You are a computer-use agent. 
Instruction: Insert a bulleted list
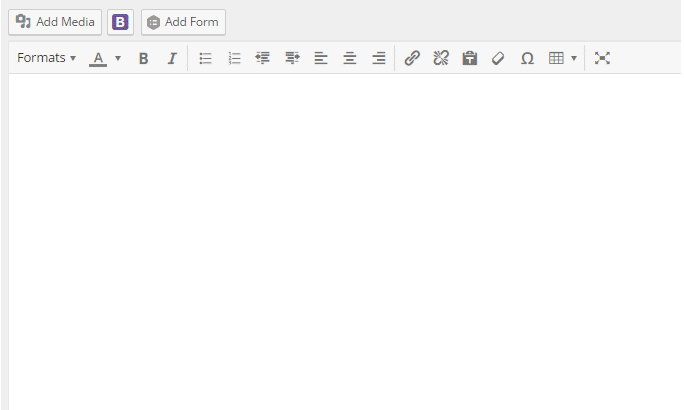[205, 58]
